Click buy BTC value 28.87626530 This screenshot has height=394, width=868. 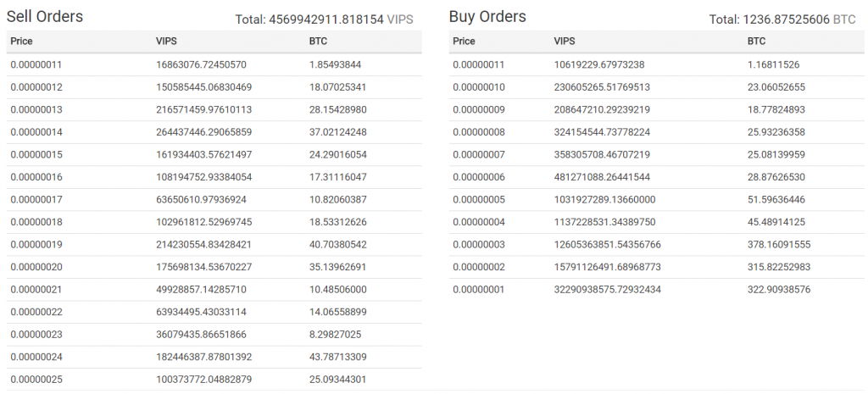tap(776, 177)
